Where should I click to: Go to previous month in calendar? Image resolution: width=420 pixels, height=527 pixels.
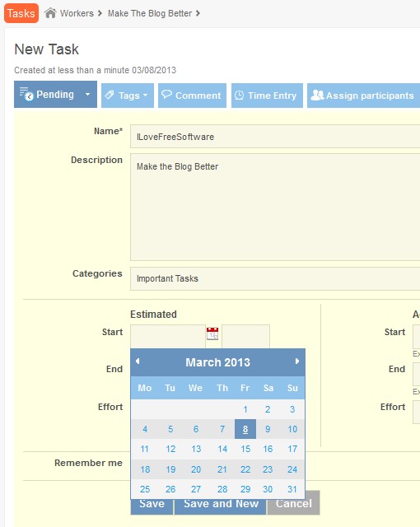pyautogui.click(x=138, y=361)
